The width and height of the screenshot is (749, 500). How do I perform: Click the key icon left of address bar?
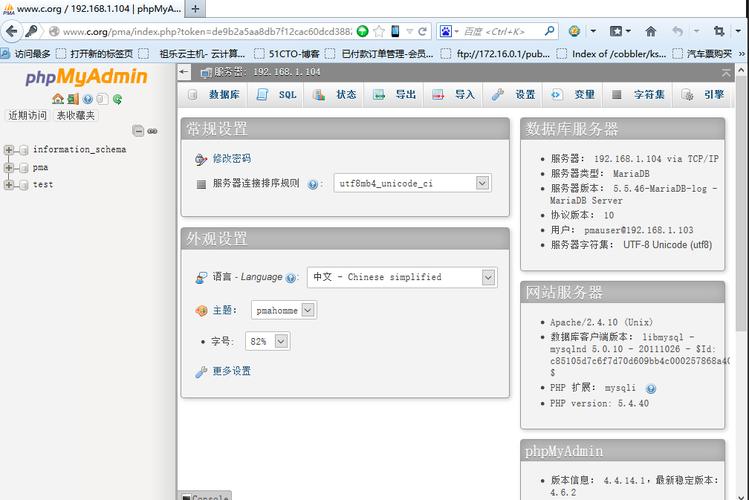click(x=31, y=32)
